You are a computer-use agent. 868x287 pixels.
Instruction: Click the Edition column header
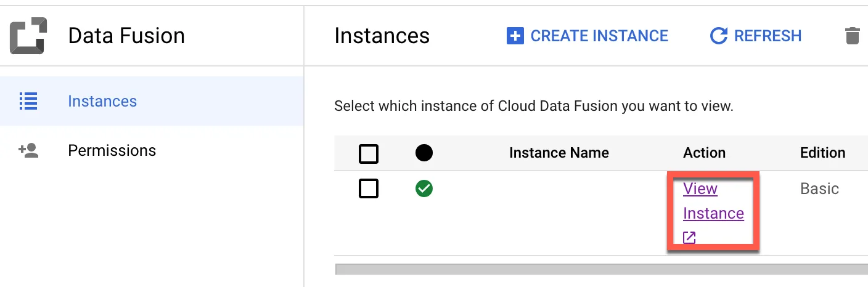822,153
